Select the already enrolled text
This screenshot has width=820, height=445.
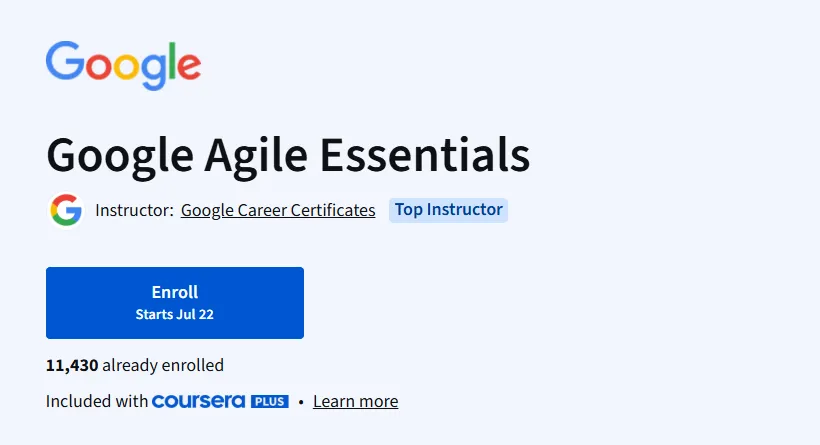tap(163, 365)
